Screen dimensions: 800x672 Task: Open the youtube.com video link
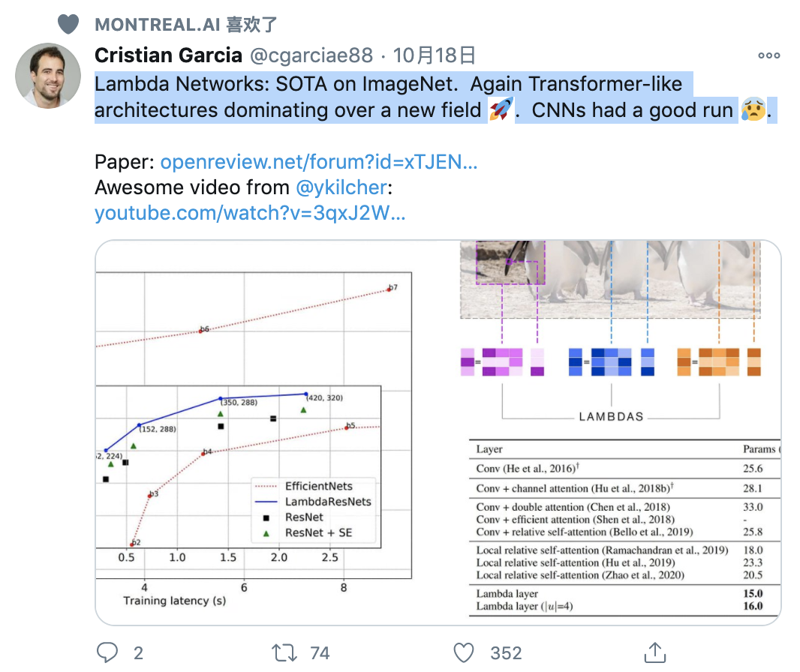(x=250, y=213)
